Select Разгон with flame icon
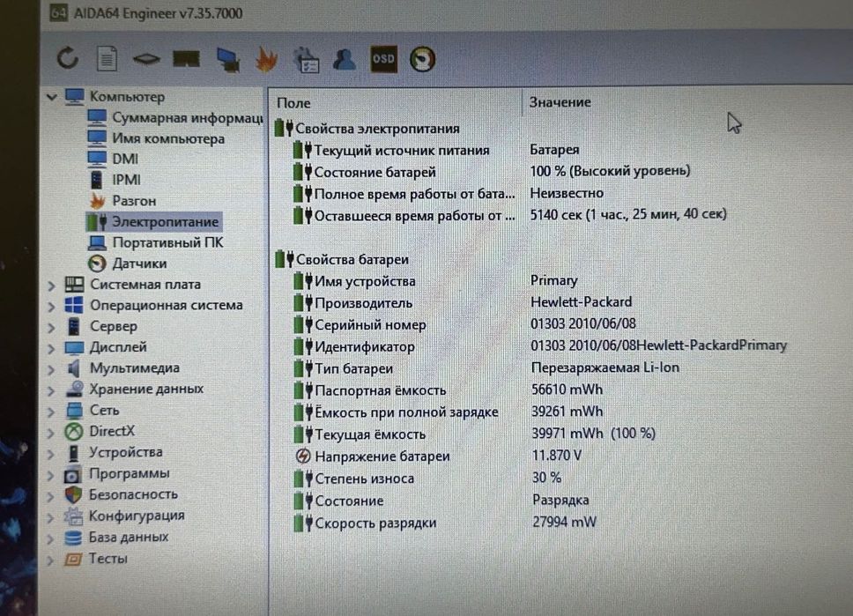The width and height of the screenshot is (853, 616). tap(122, 201)
